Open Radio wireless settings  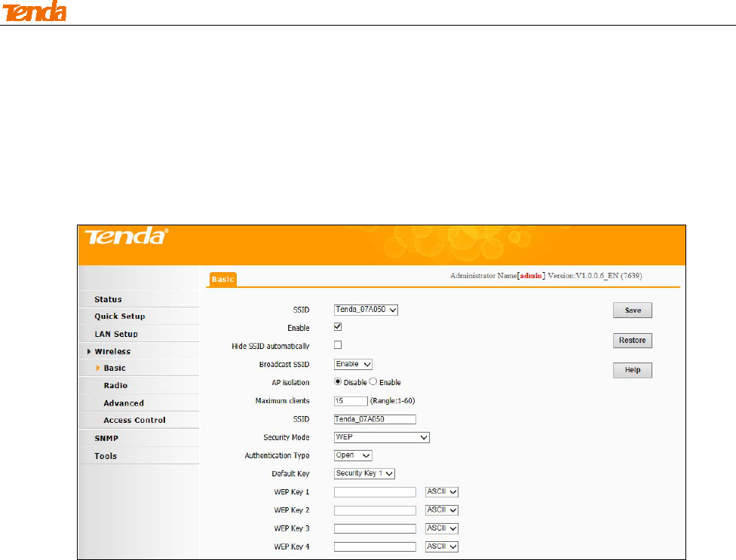click(115, 386)
